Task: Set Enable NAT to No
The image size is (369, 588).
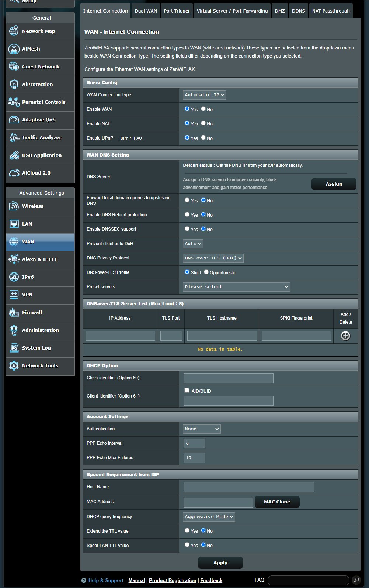Action: pyautogui.click(x=203, y=123)
